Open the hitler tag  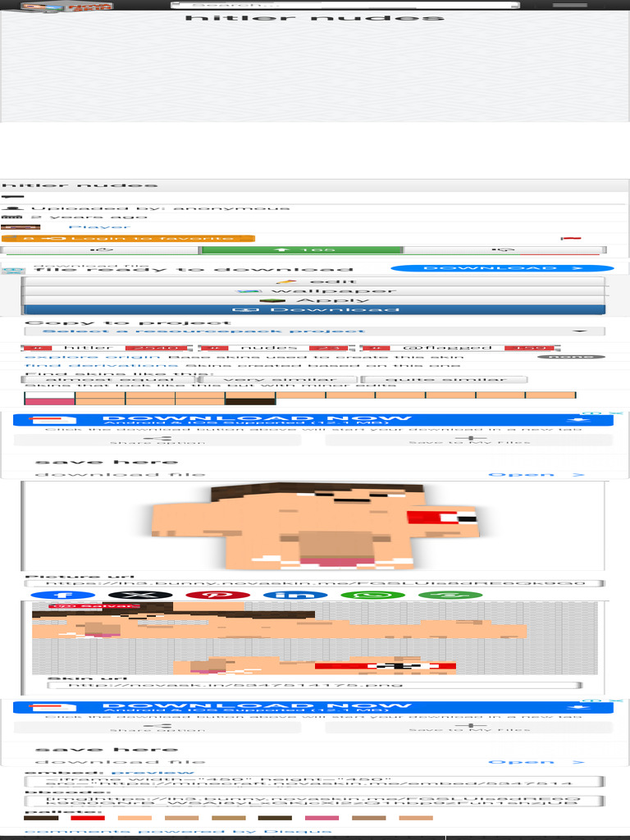coord(89,348)
